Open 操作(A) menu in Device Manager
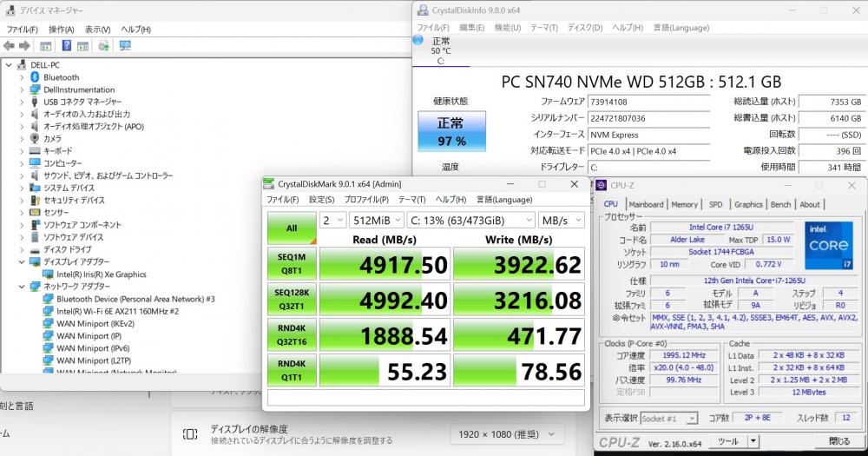Viewport: 868px width, 456px height. click(x=62, y=30)
